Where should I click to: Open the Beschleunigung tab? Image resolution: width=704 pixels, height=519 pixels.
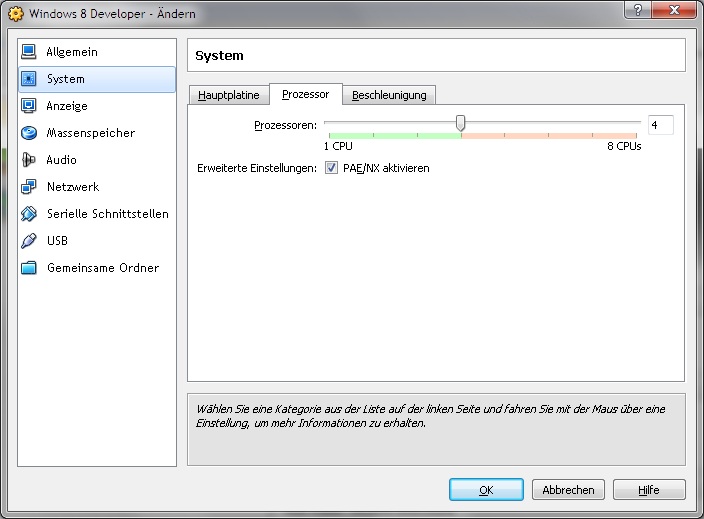point(389,95)
